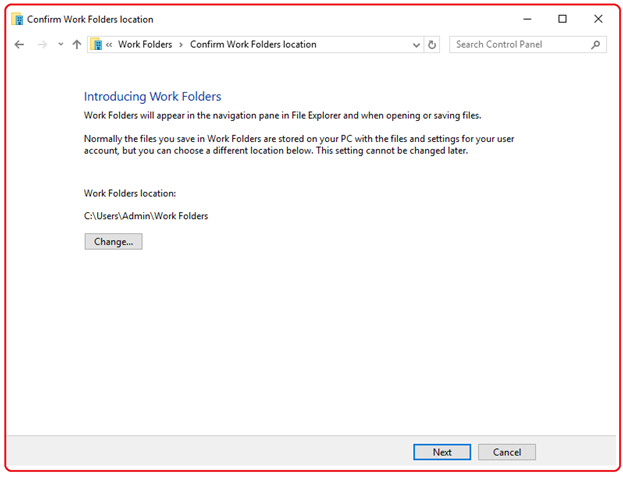Open address bar history dropdown

(416, 45)
